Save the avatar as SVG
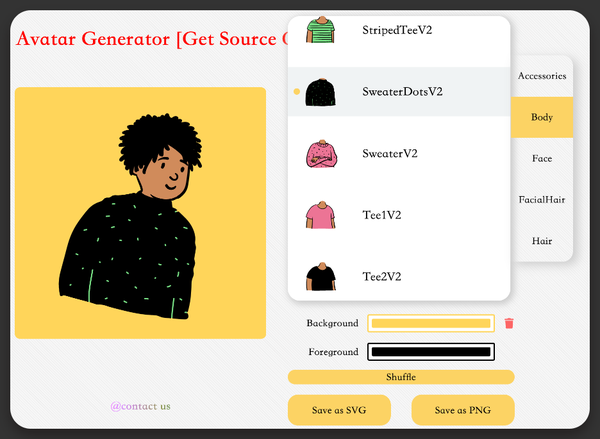The height and width of the screenshot is (439, 600). pos(339,410)
